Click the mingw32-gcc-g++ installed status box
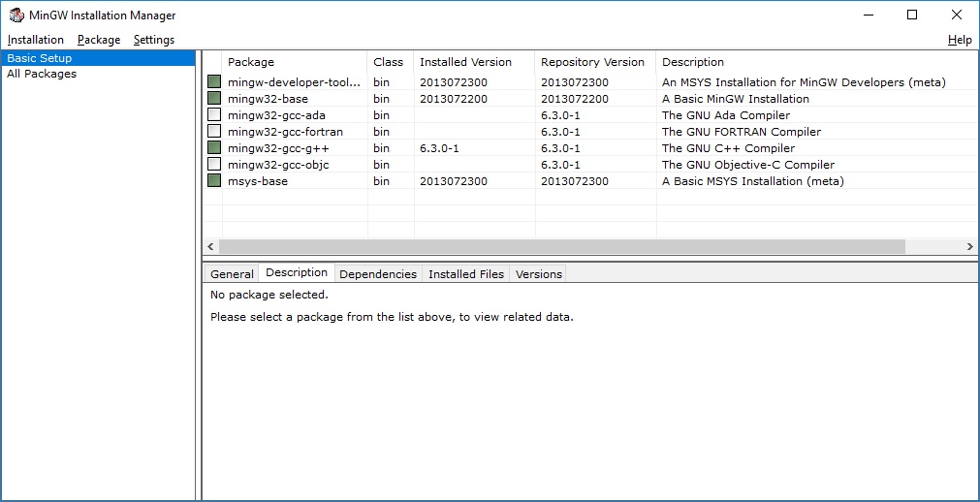This screenshot has height=502, width=980. click(x=214, y=148)
